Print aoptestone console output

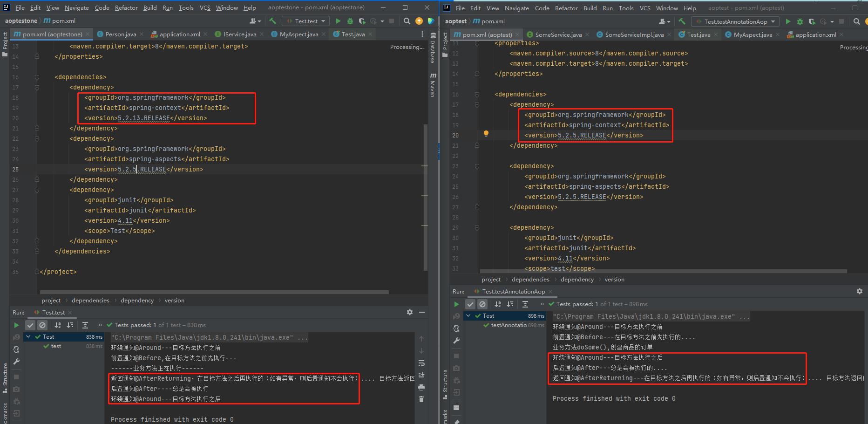pyautogui.click(x=421, y=387)
